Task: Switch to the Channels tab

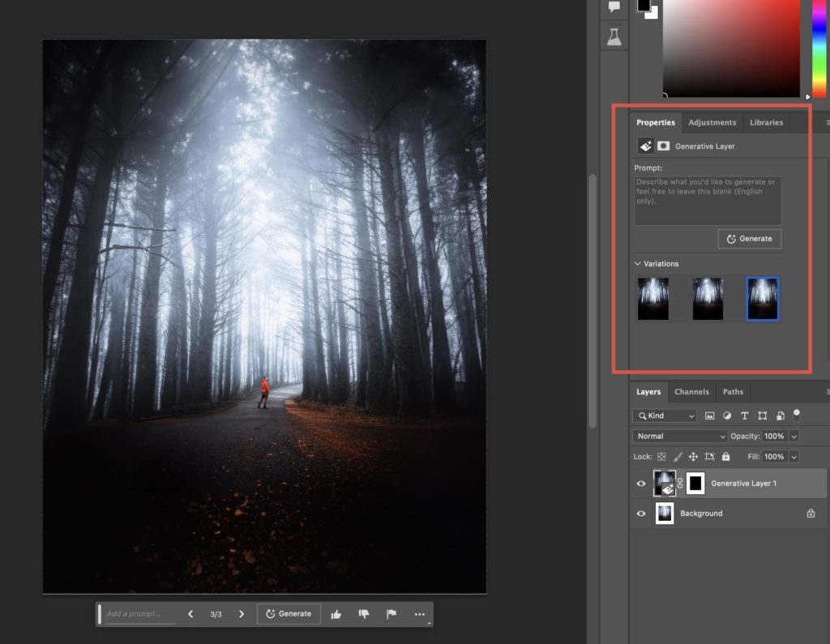Action: pos(691,391)
